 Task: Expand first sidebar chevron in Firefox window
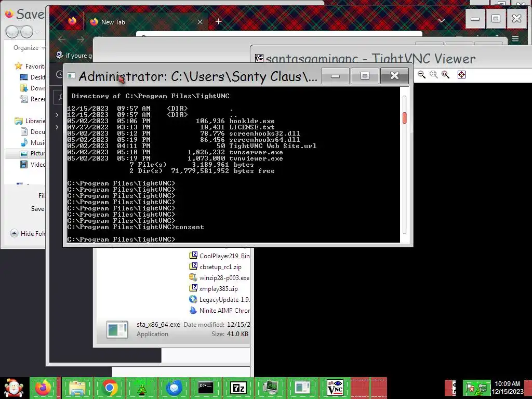pyautogui.click(x=57, y=115)
